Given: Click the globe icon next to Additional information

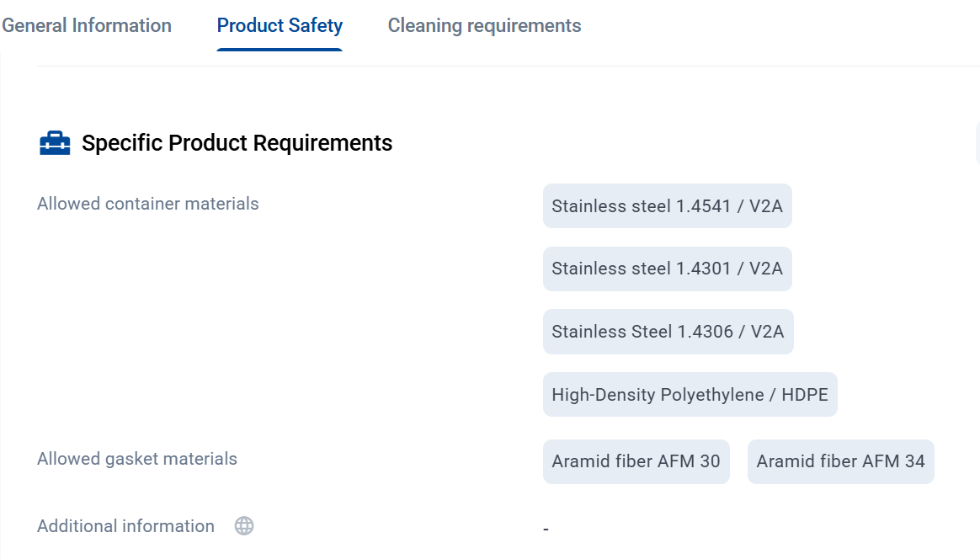Looking at the screenshot, I should (x=244, y=526).
